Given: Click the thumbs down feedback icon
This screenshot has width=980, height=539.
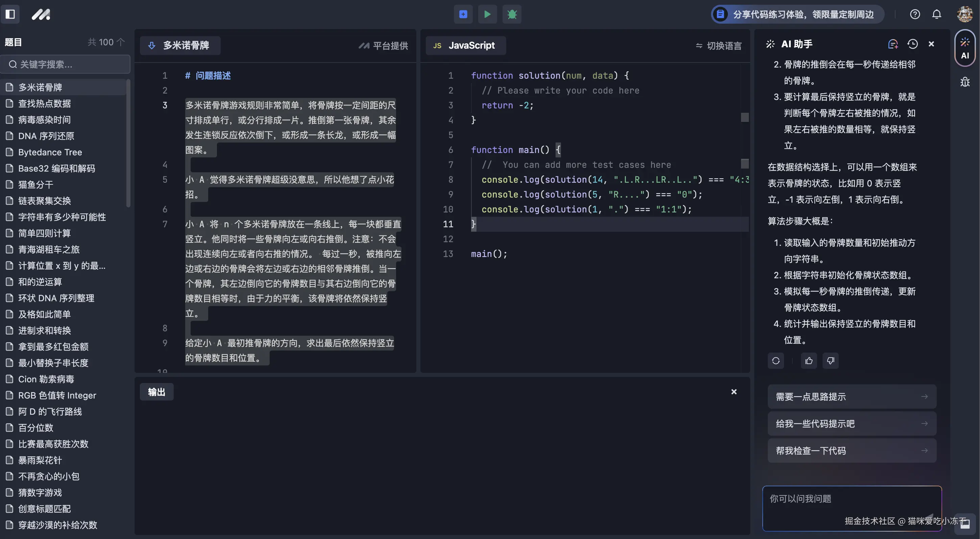Looking at the screenshot, I should [831, 360].
